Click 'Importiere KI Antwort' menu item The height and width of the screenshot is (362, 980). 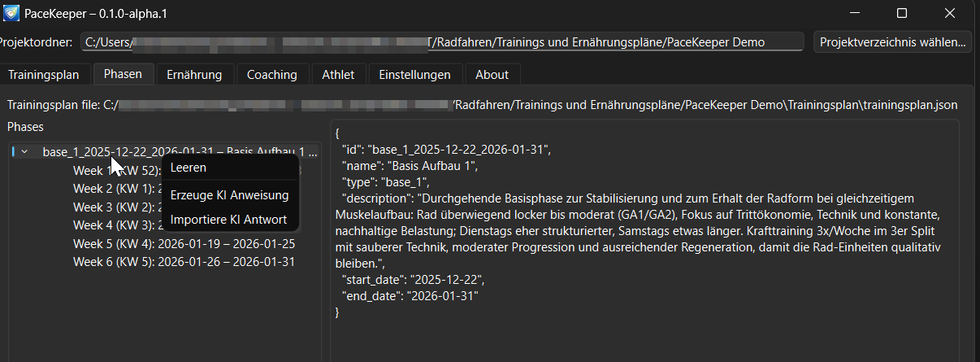pos(228,220)
